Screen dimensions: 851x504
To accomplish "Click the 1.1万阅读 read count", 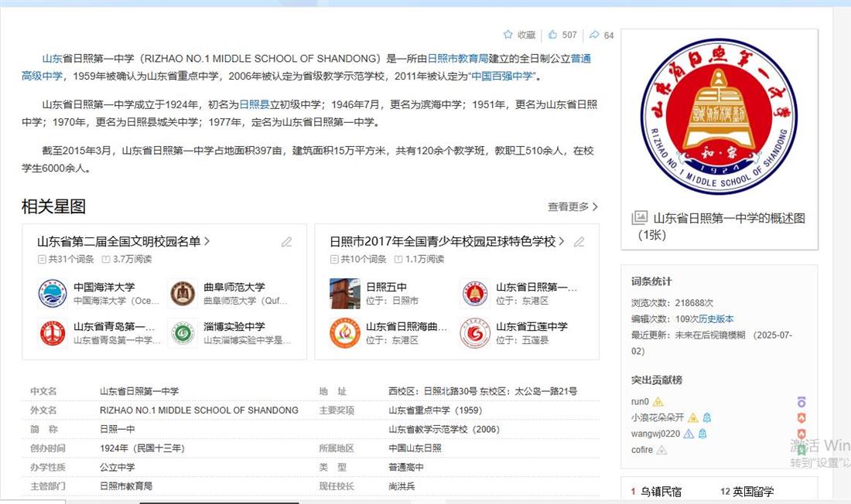I will pos(425,259).
